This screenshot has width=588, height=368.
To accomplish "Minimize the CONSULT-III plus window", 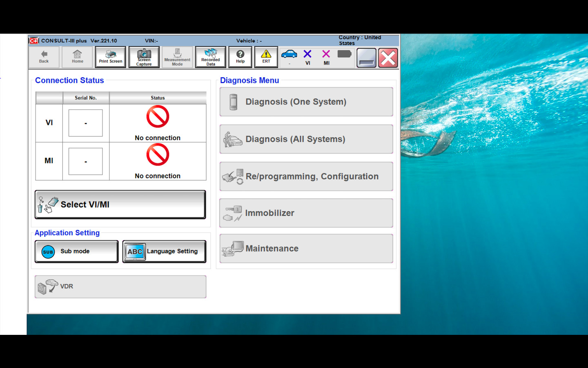I will [366, 58].
